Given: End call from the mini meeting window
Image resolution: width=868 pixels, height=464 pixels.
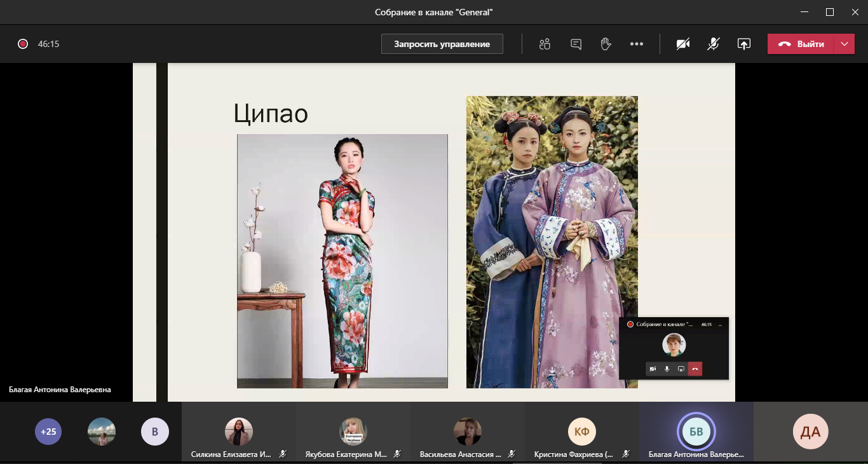Looking at the screenshot, I should (x=695, y=369).
